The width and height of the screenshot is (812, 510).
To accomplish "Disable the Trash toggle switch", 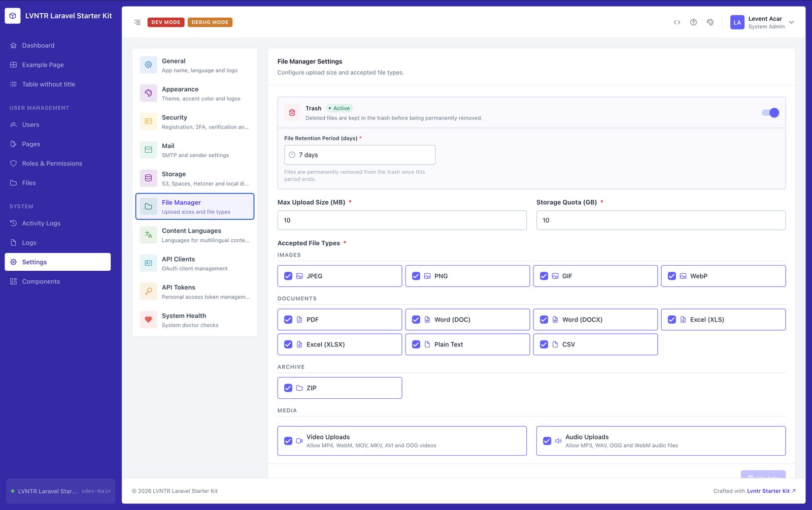I will [770, 113].
